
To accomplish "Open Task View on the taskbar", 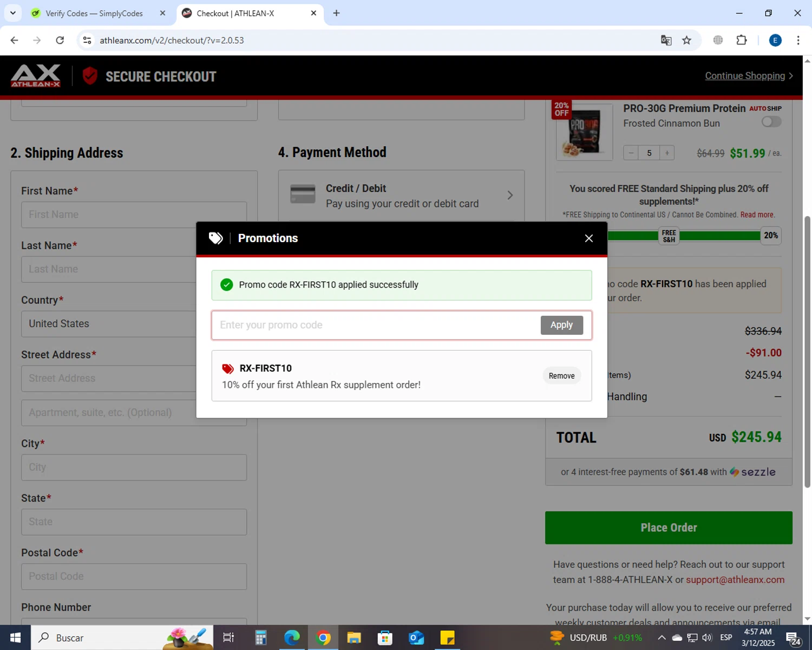I will 228,638.
